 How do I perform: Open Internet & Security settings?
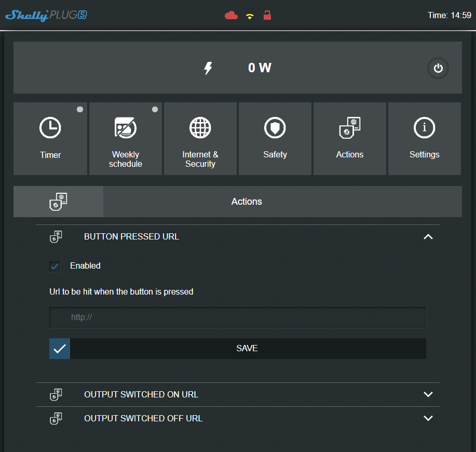click(200, 139)
